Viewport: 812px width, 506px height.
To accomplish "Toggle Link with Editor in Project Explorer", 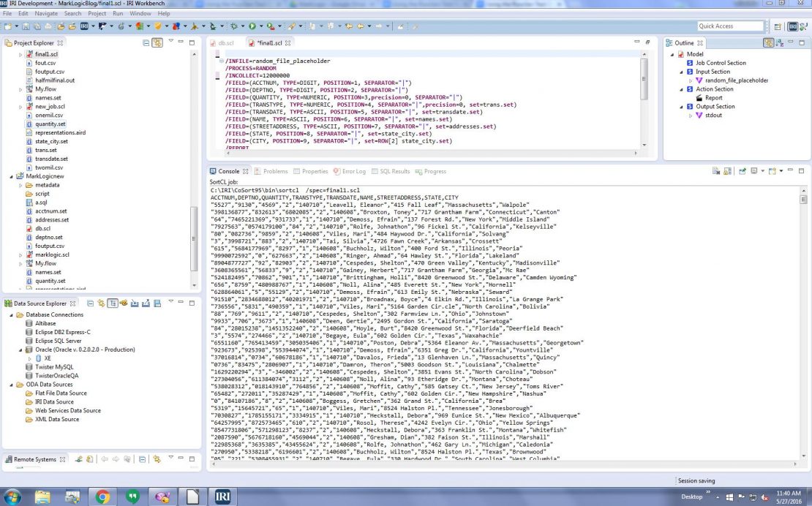I will pos(157,43).
